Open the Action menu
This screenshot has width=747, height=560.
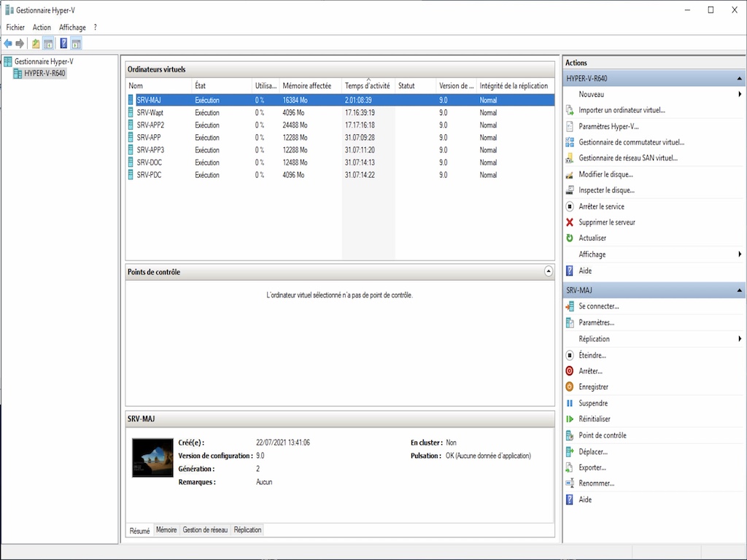tap(42, 27)
